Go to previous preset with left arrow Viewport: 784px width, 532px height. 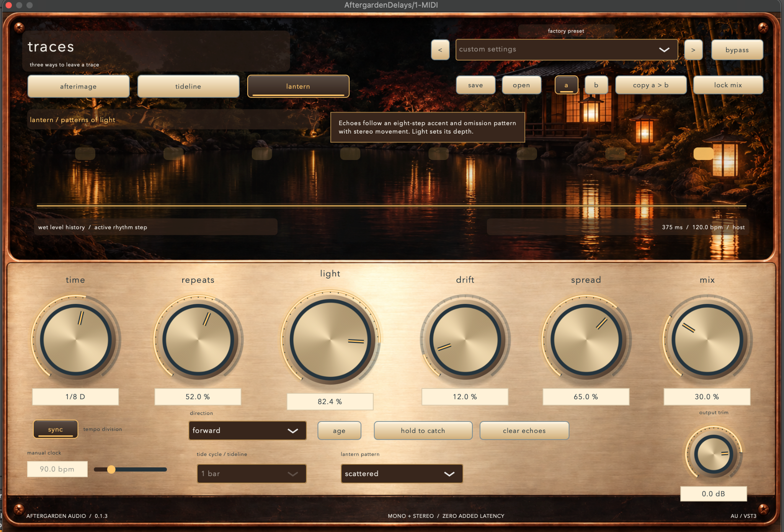[x=440, y=50]
